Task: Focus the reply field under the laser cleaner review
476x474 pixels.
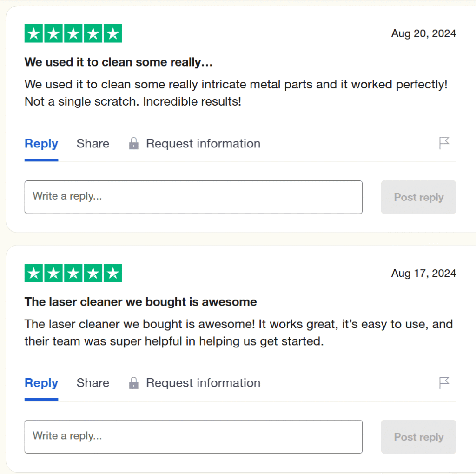Action: tap(193, 437)
